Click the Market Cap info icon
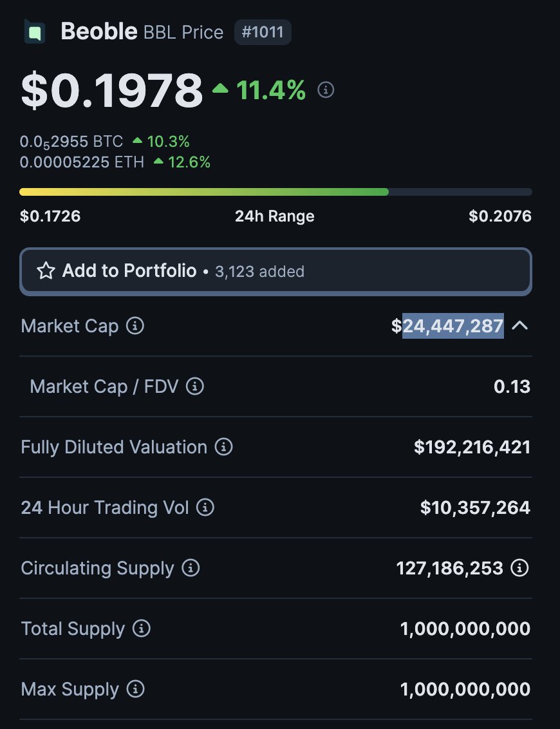 135,326
